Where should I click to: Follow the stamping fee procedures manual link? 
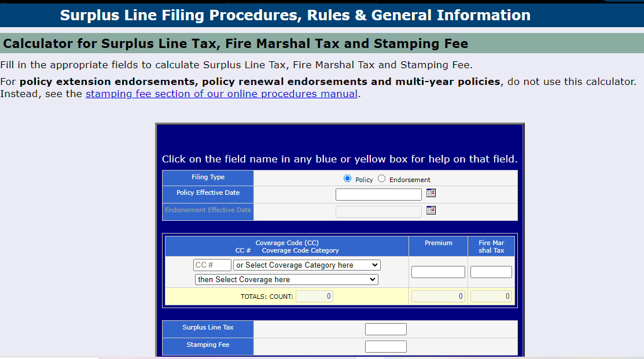coord(222,93)
